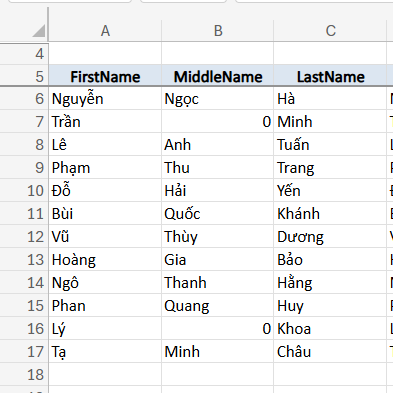Select row 13 header

[24, 260]
